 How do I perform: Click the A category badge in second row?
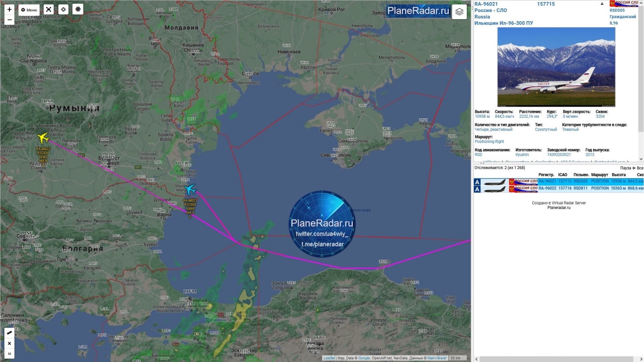[x=477, y=189]
